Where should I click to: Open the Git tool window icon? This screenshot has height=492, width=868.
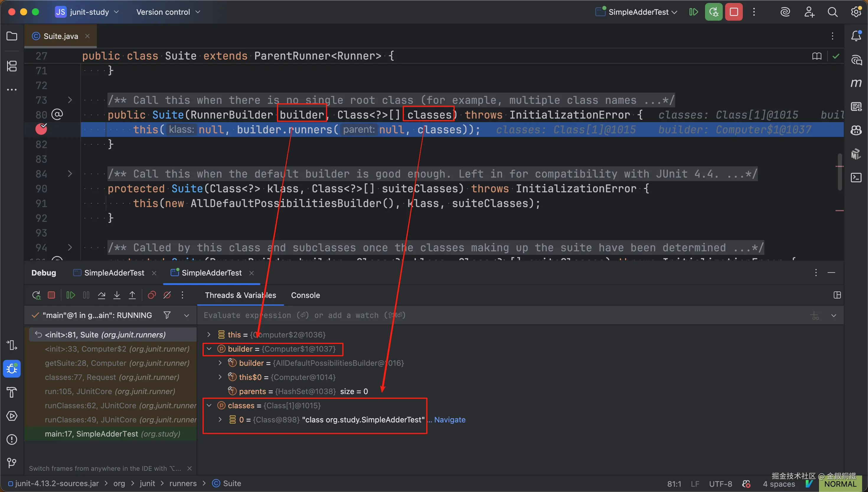click(12, 462)
